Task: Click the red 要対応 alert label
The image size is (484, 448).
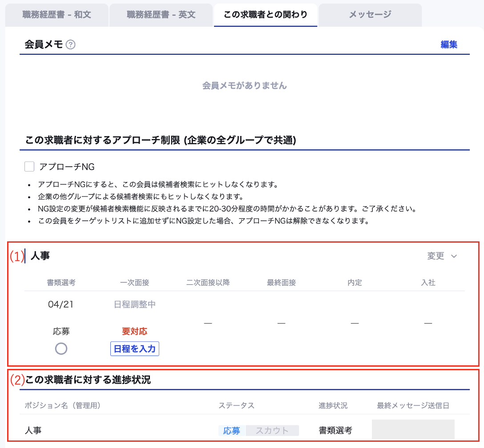Action: pos(134,332)
